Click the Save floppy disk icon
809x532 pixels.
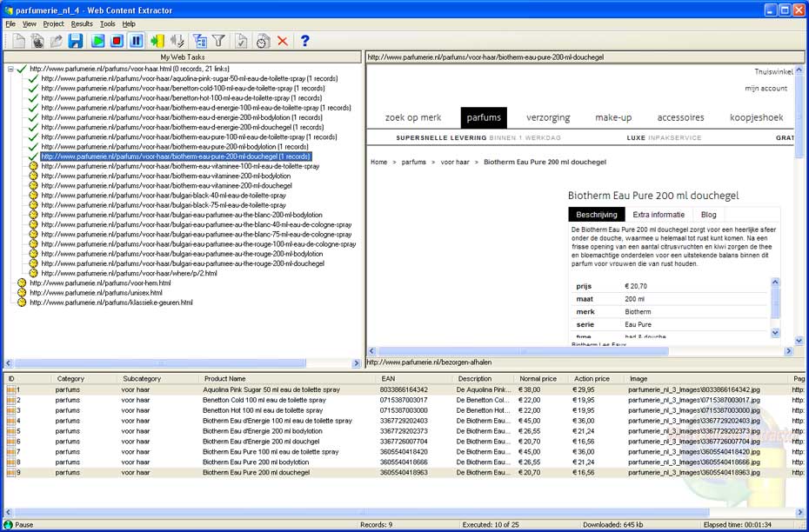tap(76, 41)
